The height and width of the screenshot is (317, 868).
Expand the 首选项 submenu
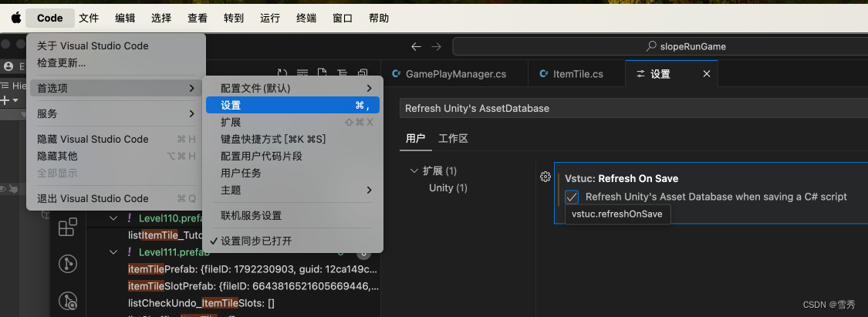pyautogui.click(x=117, y=88)
